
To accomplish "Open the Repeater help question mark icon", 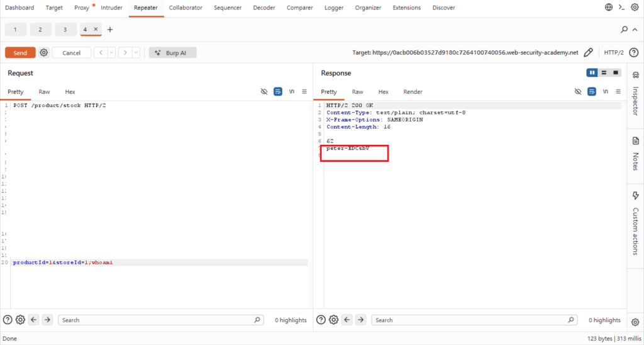I will [x=634, y=53].
